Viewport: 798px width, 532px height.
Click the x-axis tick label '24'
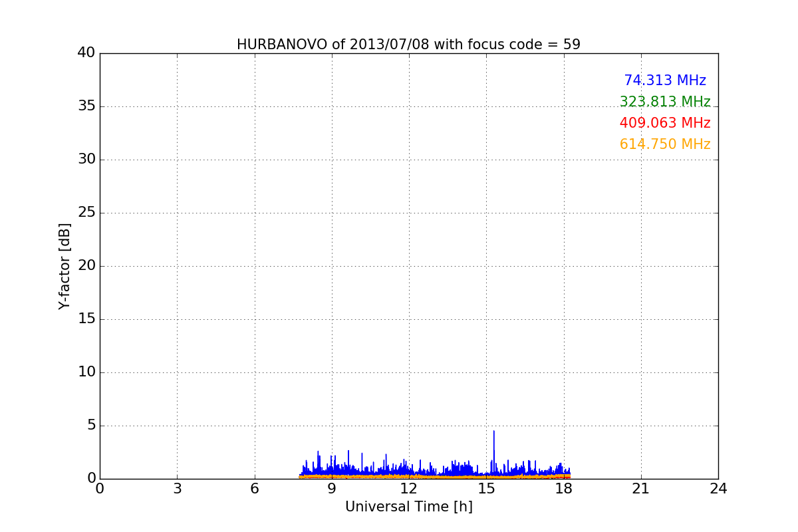(x=718, y=489)
